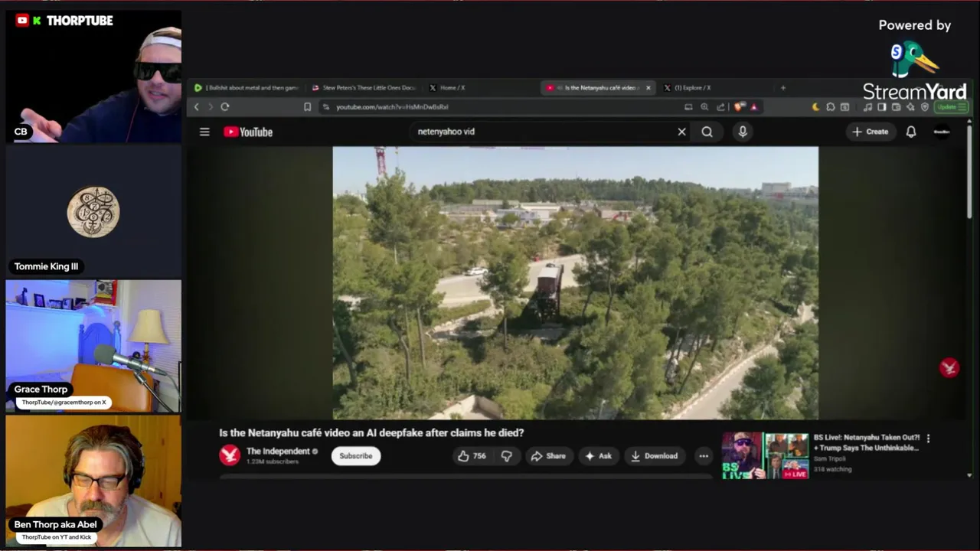Switch to 'Bullshit about metal' tab
Image resolution: width=980 pixels, height=551 pixels.
[x=247, y=88]
